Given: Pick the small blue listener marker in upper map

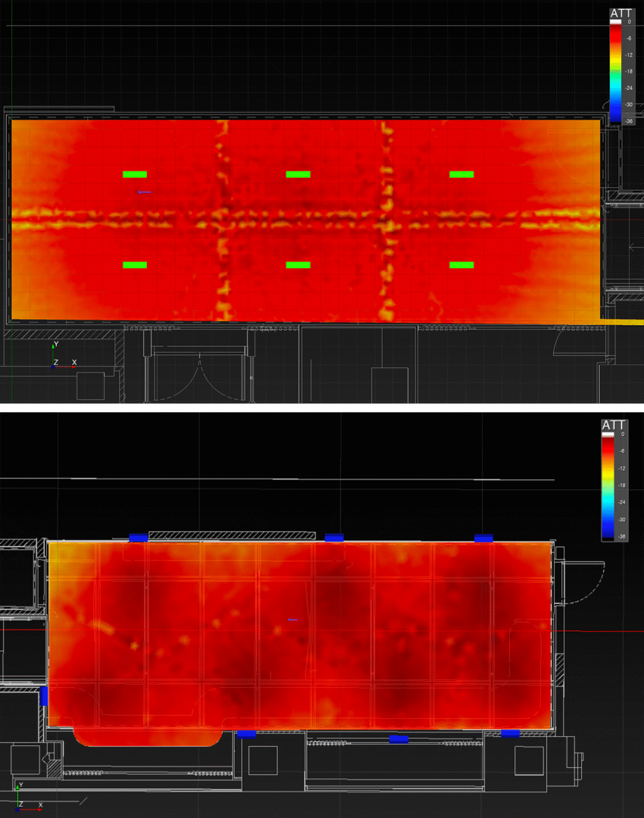Looking at the screenshot, I should [x=144, y=192].
